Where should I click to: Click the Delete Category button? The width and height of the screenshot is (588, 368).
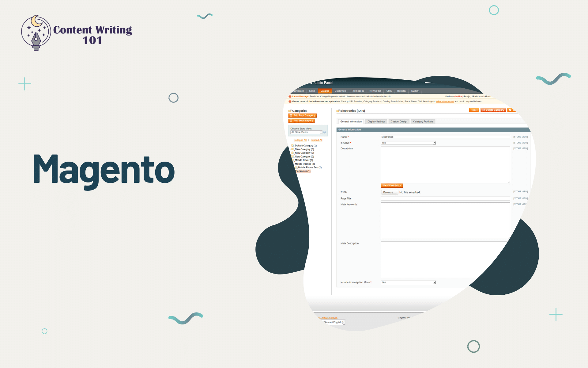coord(492,110)
